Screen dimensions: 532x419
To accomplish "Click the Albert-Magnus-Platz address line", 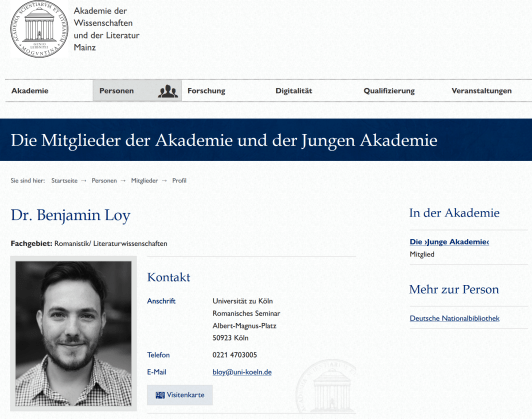I will click(244, 326).
